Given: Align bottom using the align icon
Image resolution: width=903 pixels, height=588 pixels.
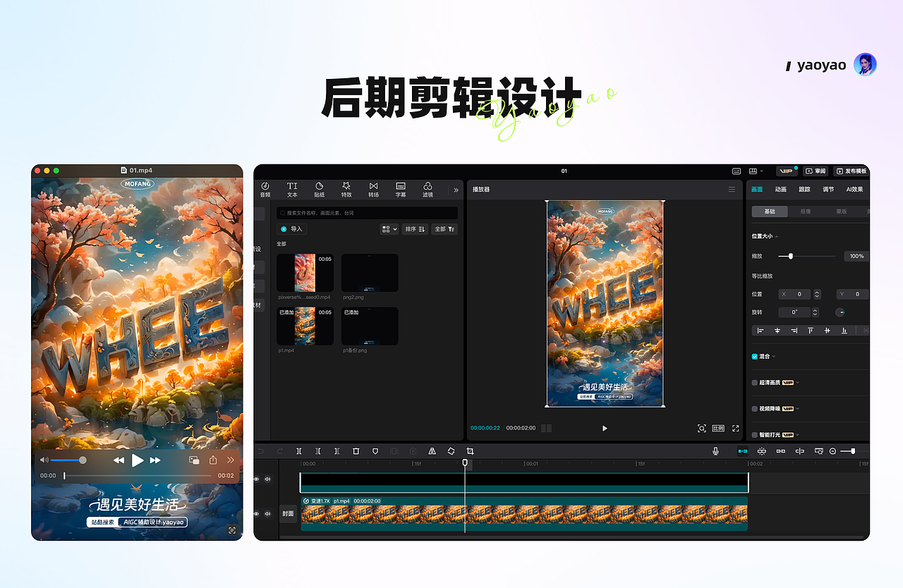Looking at the screenshot, I should [x=844, y=330].
